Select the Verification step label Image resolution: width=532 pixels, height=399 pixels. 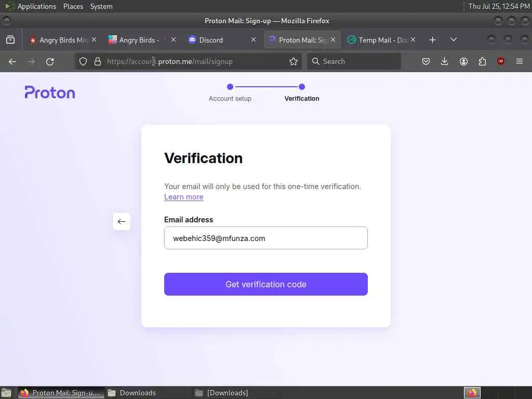tap(302, 98)
